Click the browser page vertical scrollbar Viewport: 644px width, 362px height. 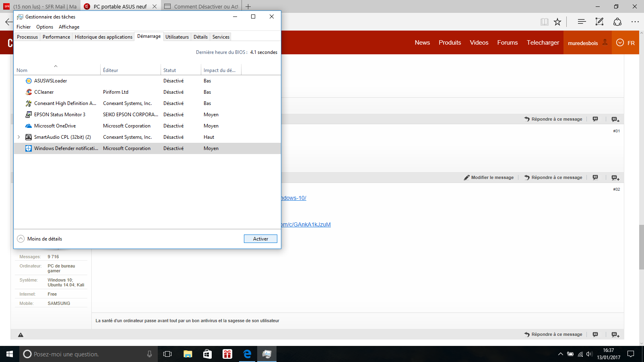641,247
